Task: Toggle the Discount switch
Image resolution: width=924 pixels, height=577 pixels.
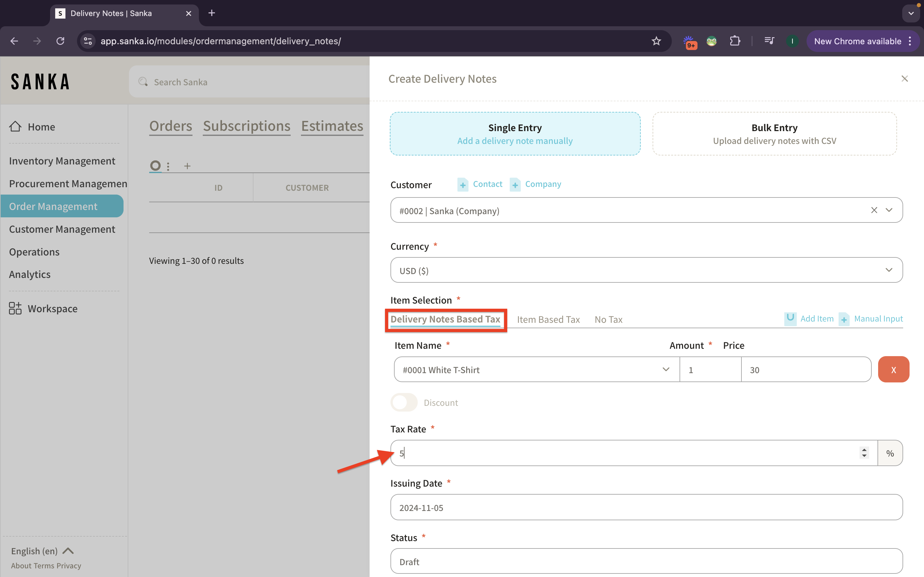Action: (404, 402)
